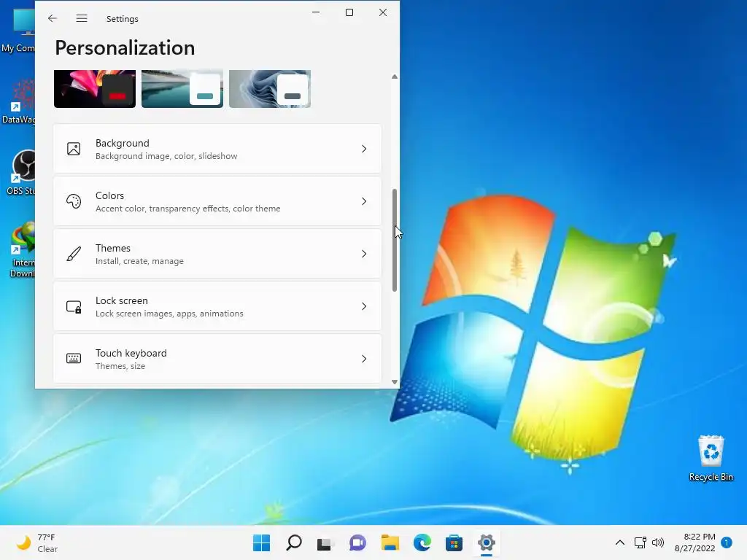The height and width of the screenshot is (560, 747).
Task: Open Microsoft Store from the taskbar
Action: pos(454,542)
